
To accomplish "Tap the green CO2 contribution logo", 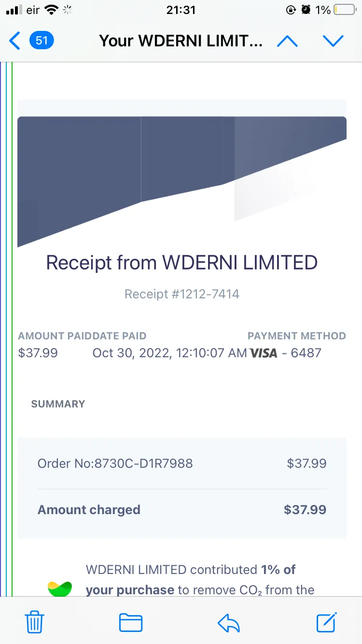I will click(x=60, y=588).
